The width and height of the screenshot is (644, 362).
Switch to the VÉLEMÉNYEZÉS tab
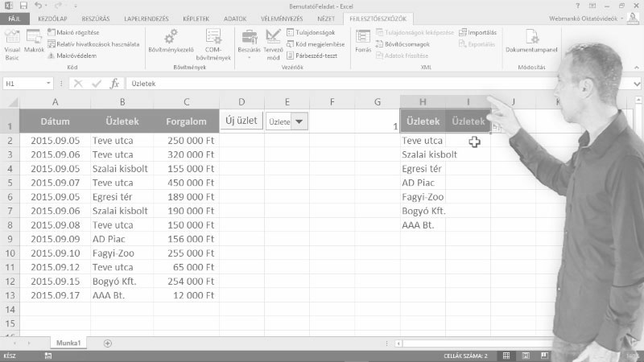pyautogui.click(x=282, y=19)
